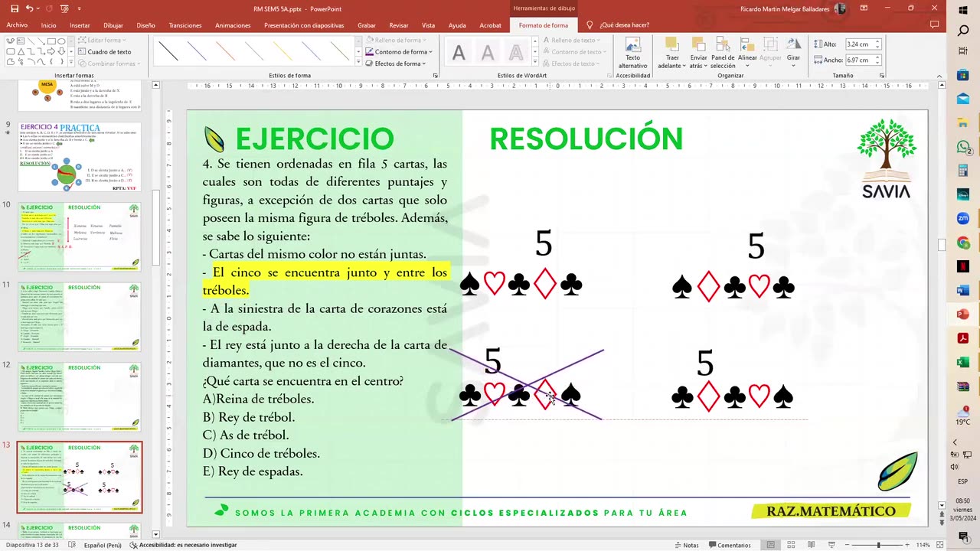Toggle the Notas pane
This screenshot has width=980, height=551.
[686, 545]
